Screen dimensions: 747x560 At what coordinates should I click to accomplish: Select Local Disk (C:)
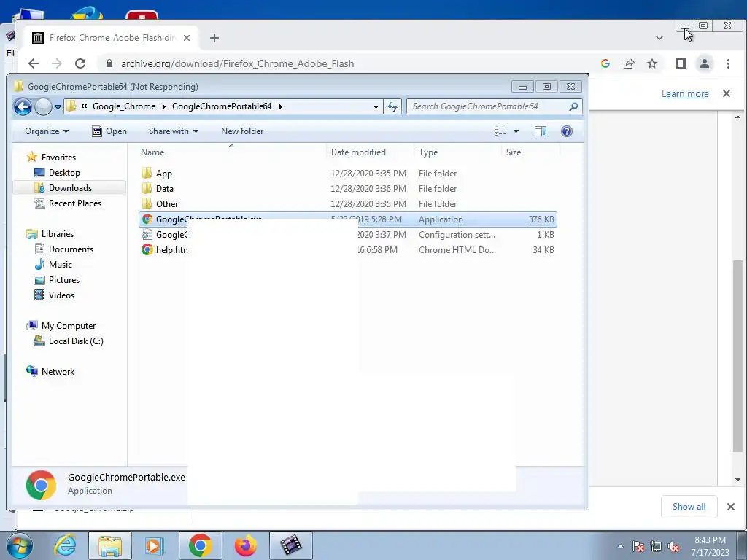point(68,341)
